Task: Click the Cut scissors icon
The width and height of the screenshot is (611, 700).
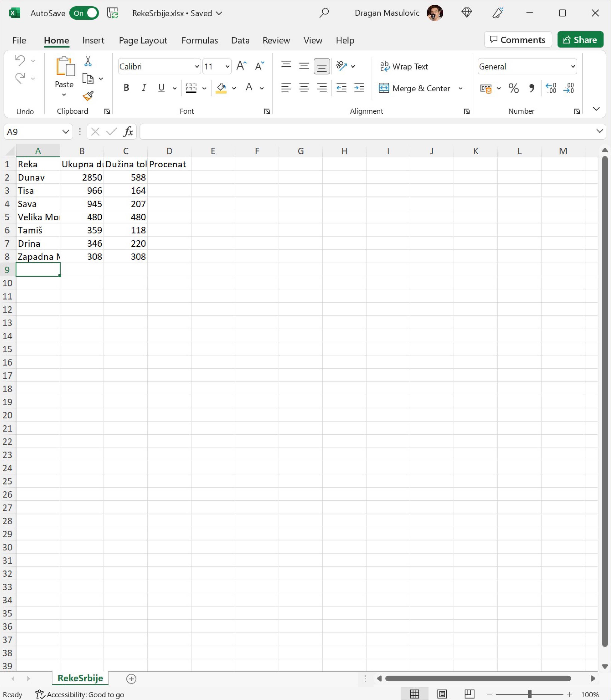Action: [x=88, y=61]
